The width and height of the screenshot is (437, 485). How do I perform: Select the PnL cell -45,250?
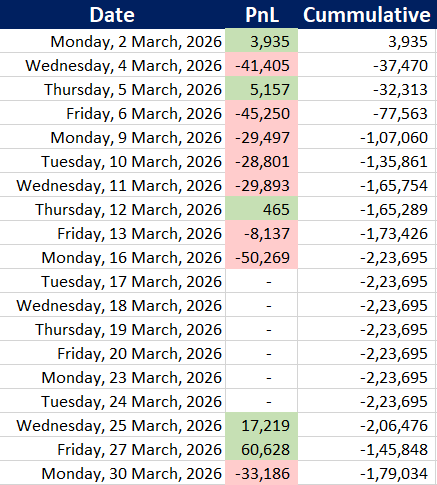pos(261,113)
